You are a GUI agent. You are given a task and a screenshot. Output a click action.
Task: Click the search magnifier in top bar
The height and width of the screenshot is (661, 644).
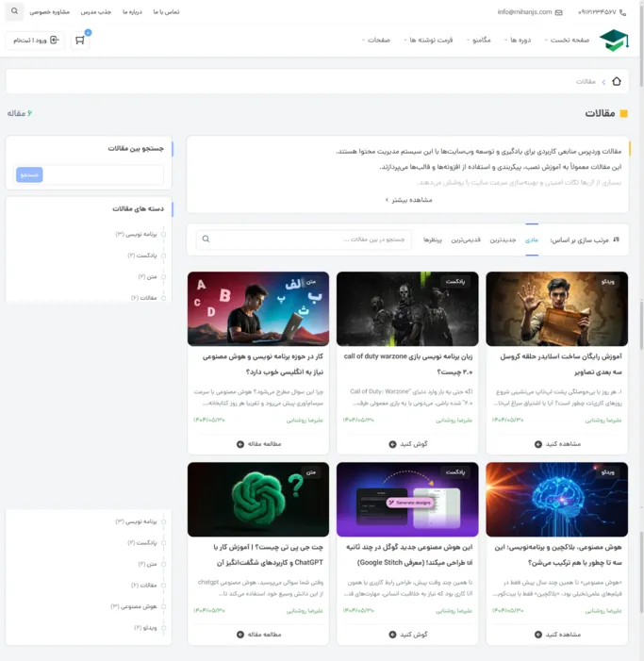14,12
